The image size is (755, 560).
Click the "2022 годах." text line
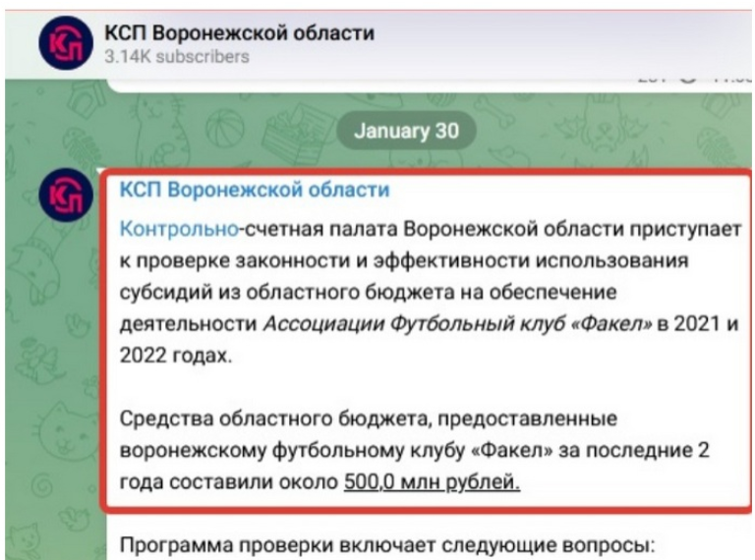tap(177, 355)
